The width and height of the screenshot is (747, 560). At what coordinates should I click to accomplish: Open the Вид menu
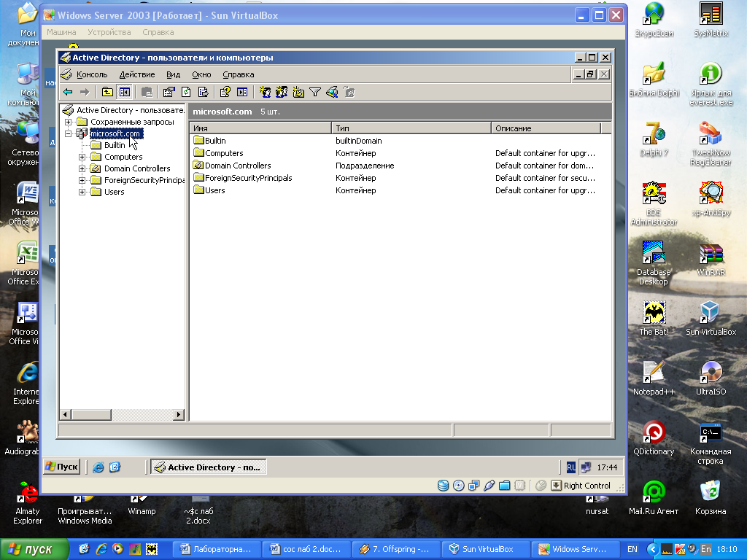coord(174,75)
